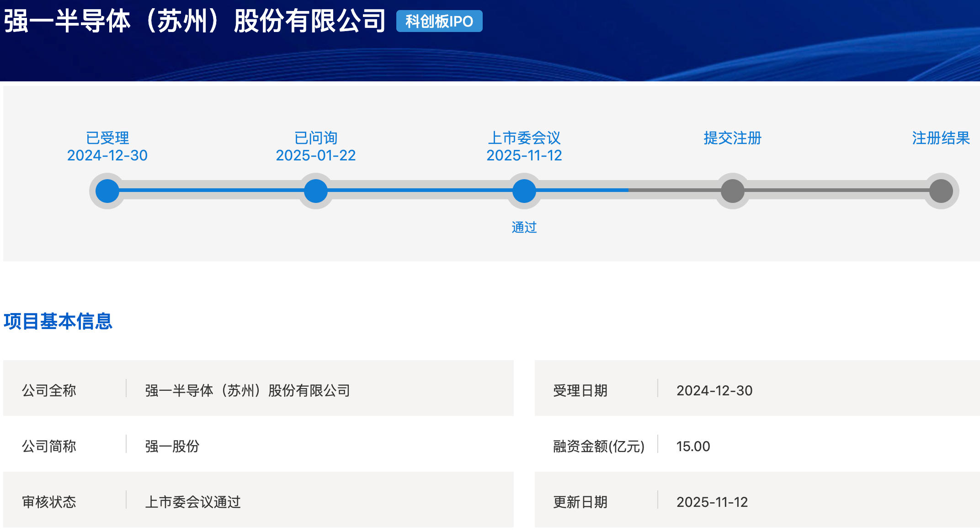980x532 pixels.
Task: Click the company title in the header banner
Action: pos(195,21)
